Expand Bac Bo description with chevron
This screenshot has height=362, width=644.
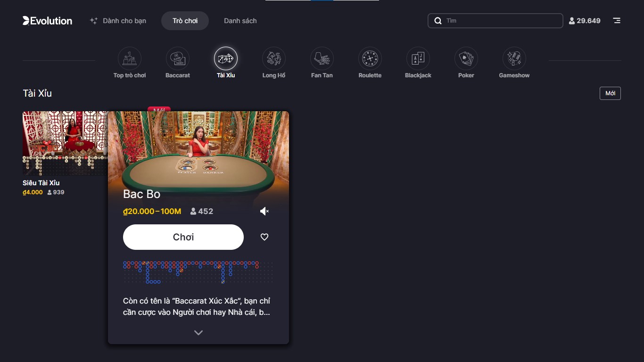pyautogui.click(x=198, y=333)
